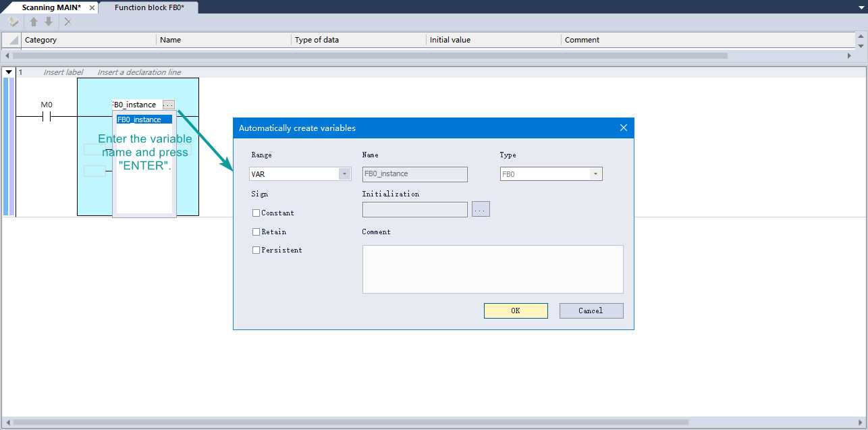Switch to Function block FB0 tab

point(148,7)
